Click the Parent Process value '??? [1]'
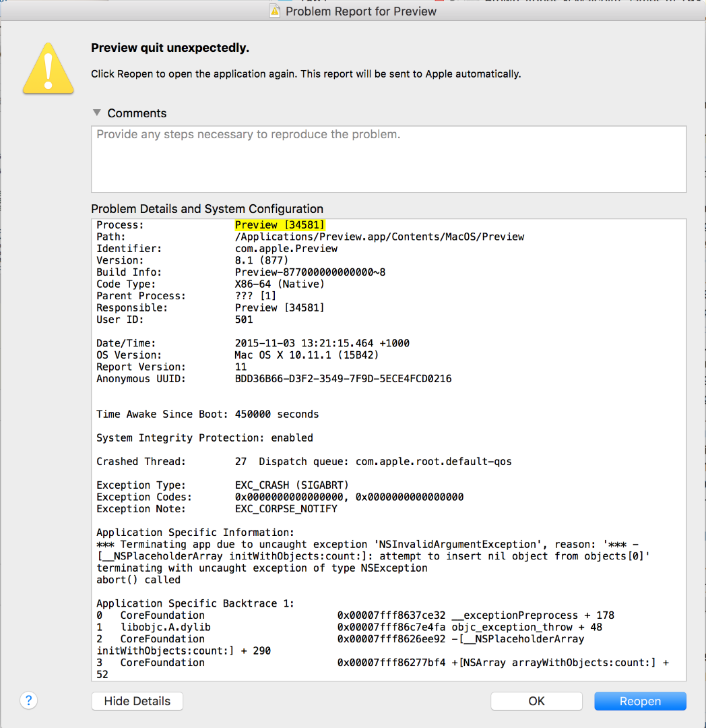This screenshot has height=728, width=706. (255, 296)
